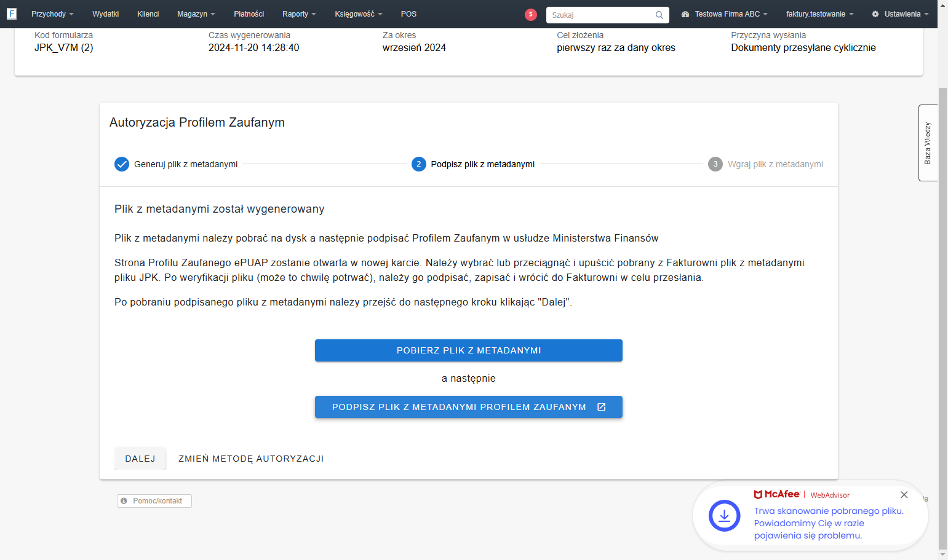The width and height of the screenshot is (948, 560).
Task: Open Płatności in the top navigation
Action: [249, 14]
